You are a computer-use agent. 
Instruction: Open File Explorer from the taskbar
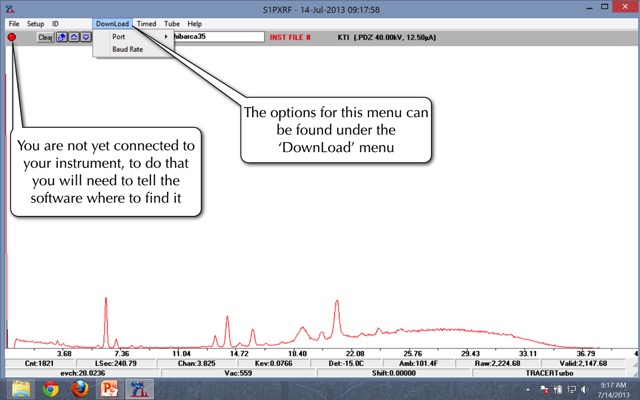pyautogui.click(x=21, y=388)
